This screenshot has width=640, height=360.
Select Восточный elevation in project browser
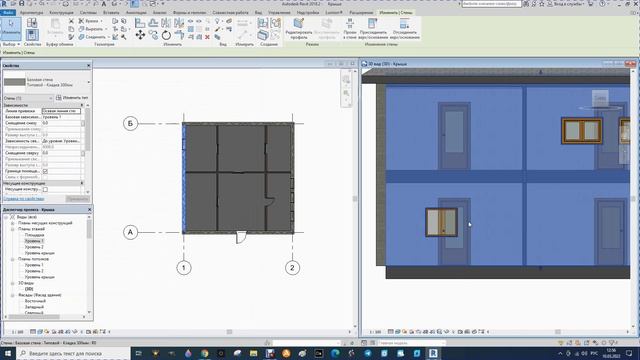pos(35,301)
